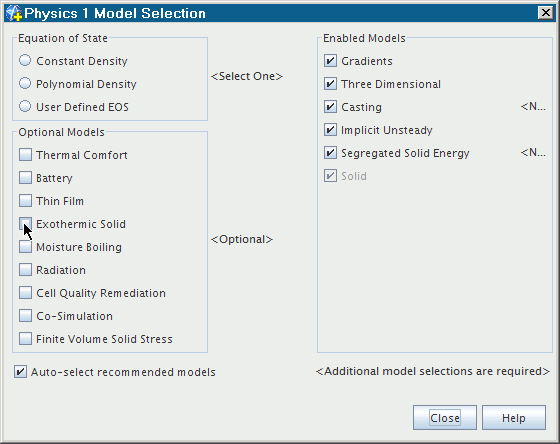The image size is (560, 444).
Task: Enable the Thermal Comfort model
Action: (x=25, y=155)
